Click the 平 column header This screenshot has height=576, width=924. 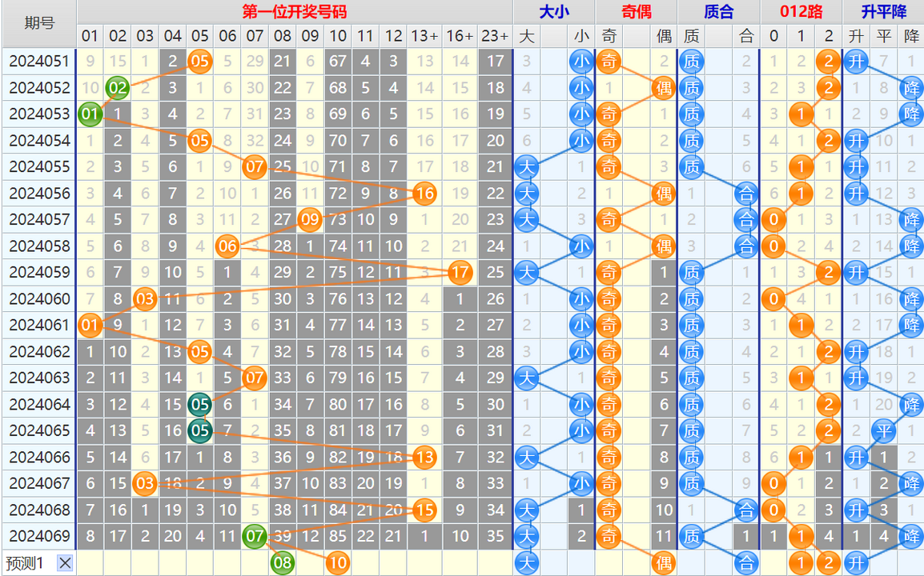[883, 36]
